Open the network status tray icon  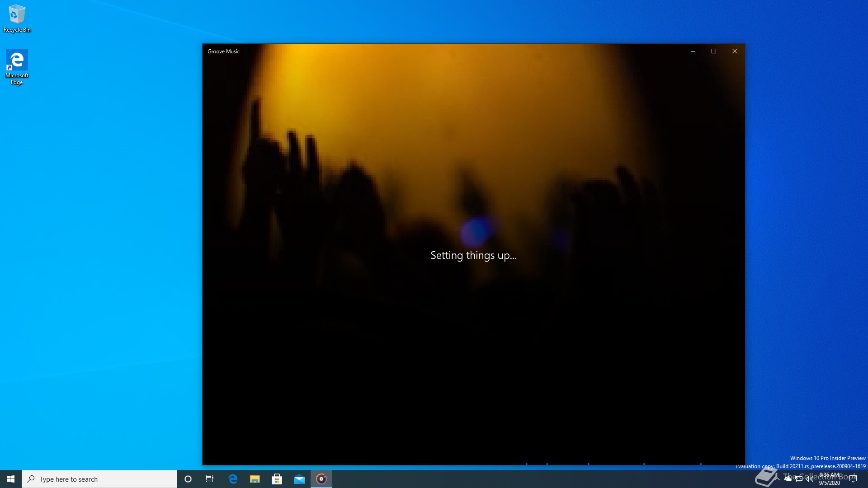(x=799, y=479)
